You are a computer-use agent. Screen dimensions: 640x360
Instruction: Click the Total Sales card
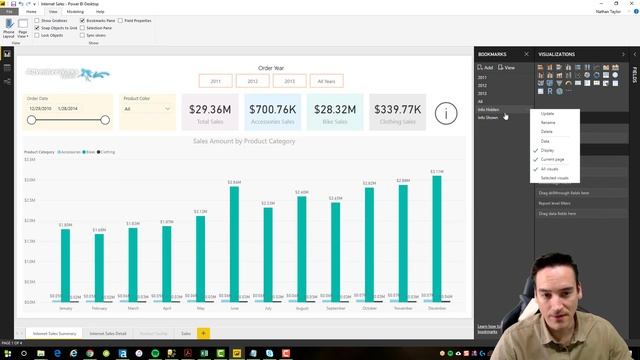click(x=210, y=112)
